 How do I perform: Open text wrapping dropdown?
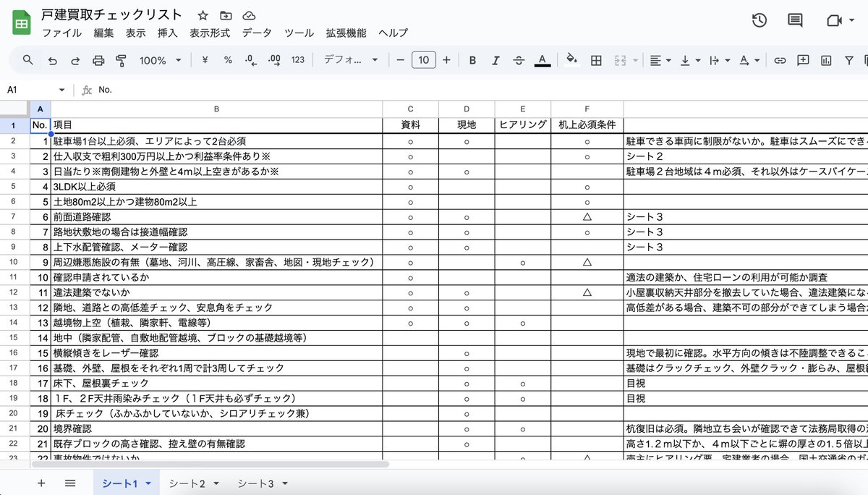point(719,60)
